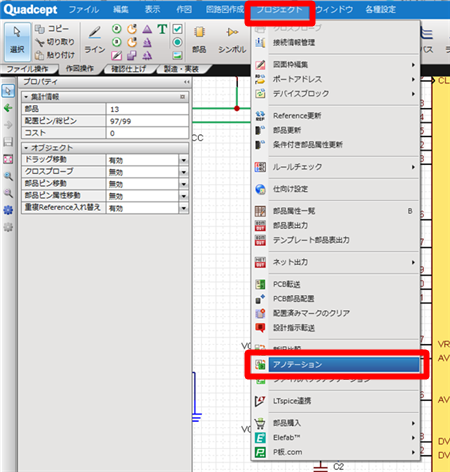Click the blue gear icon in sidebar

[x=8, y=210]
